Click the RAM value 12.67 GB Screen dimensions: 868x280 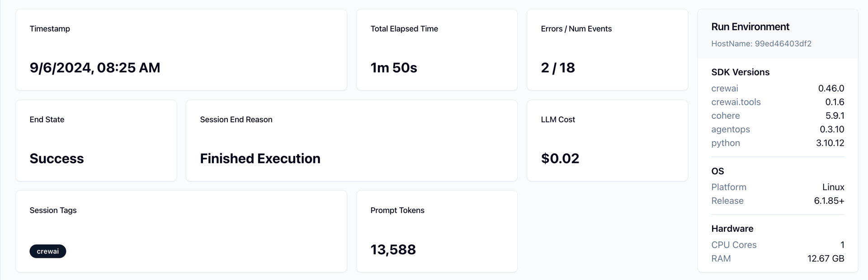click(826, 258)
